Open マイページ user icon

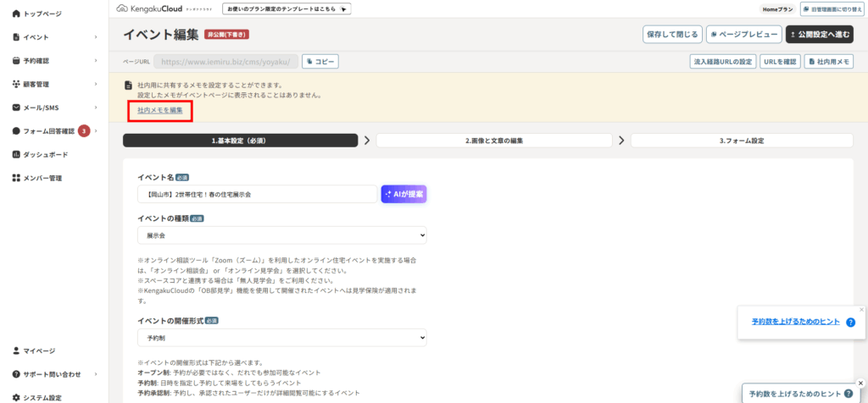click(x=15, y=351)
